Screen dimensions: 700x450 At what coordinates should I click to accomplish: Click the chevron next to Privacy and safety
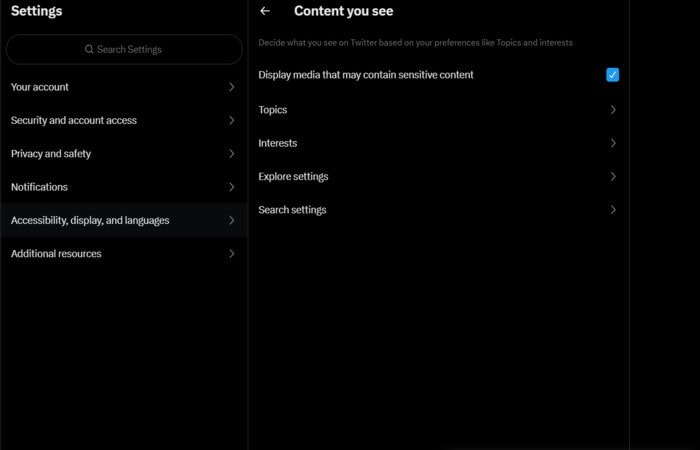(x=231, y=154)
